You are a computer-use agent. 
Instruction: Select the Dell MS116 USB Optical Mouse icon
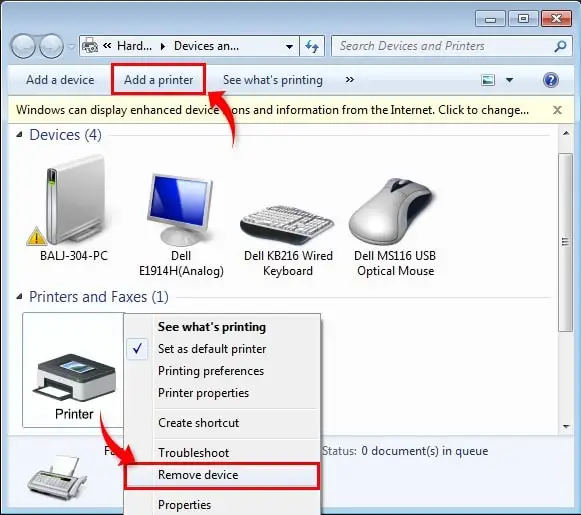point(393,211)
